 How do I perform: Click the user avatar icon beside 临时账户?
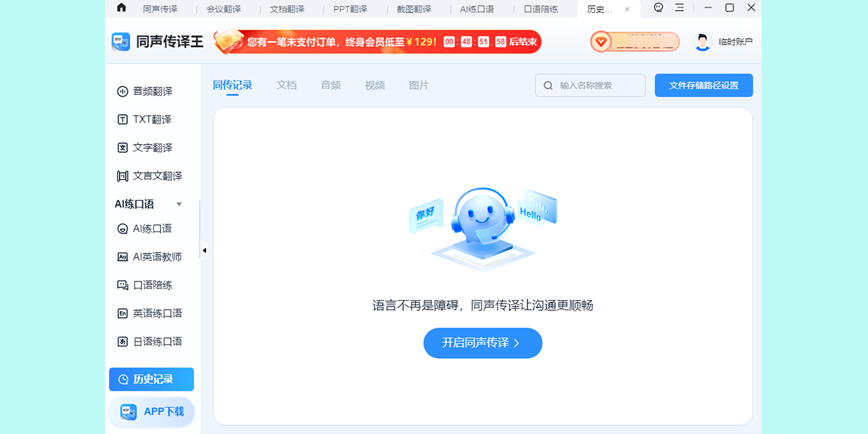point(702,41)
